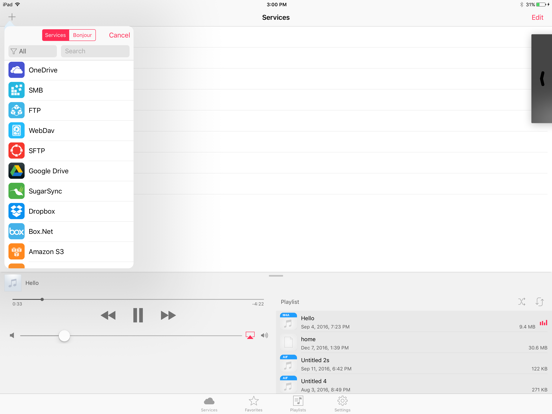Tap the Amazon S3 label

coord(46,252)
